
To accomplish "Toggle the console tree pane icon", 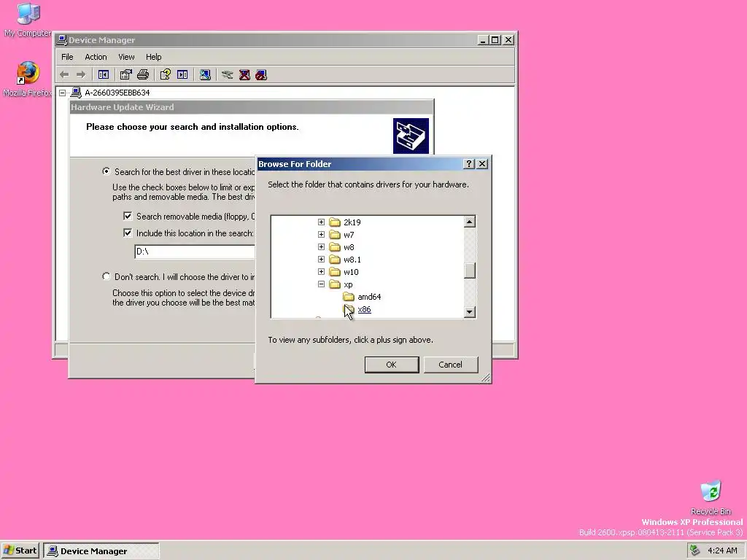I will pyautogui.click(x=104, y=75).
